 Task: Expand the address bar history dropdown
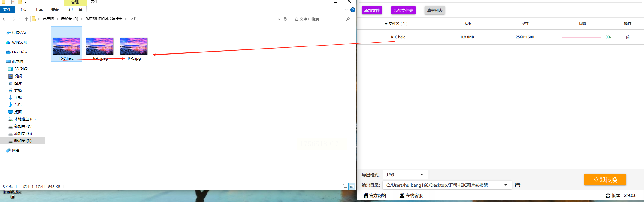tap(279, 19)
